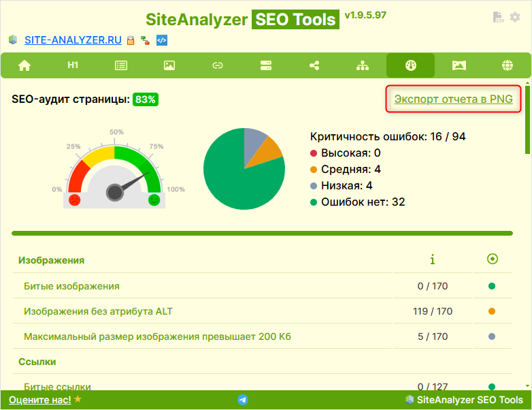Click the Критичность ошибок: 16 / 94 text
This screenshot has height=410, width=532.
[x=388, y=137]
